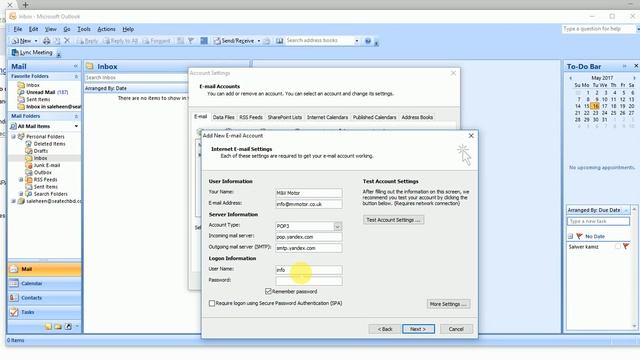Open the Search address books dropdown arrow
Image resolution: width=640 pixels, height=360 pixels.
(x=357, y=41)
